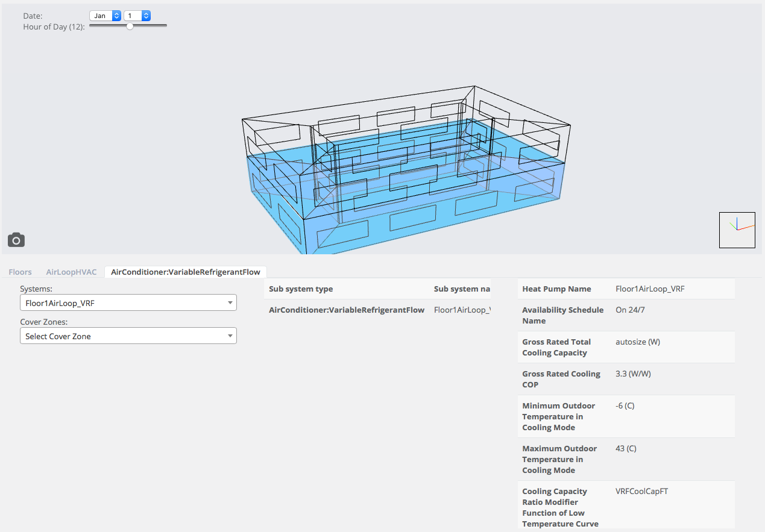Screen dimensions: 765x532
Task: Click the Minimum Outdoor Temperature in Cooling Mode label
Action: 559,416
